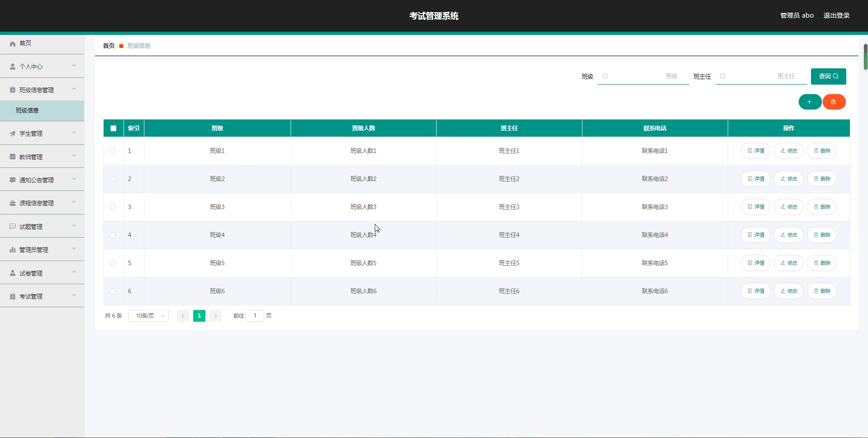Click 首页 in the breadcrumb
The image size is (868, 438).
point(109,46)
